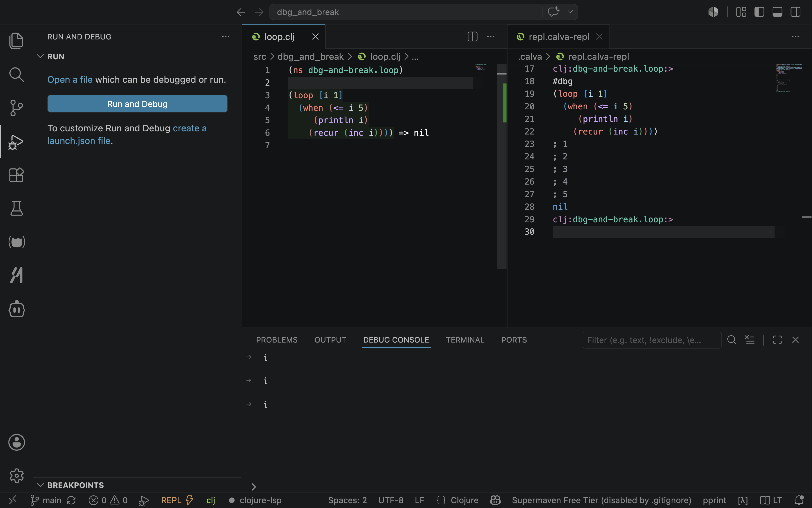Toggle the primary side bar
The height and width of the screenshot is (508, 812).
pyautogui.click(x=759, y=12)
